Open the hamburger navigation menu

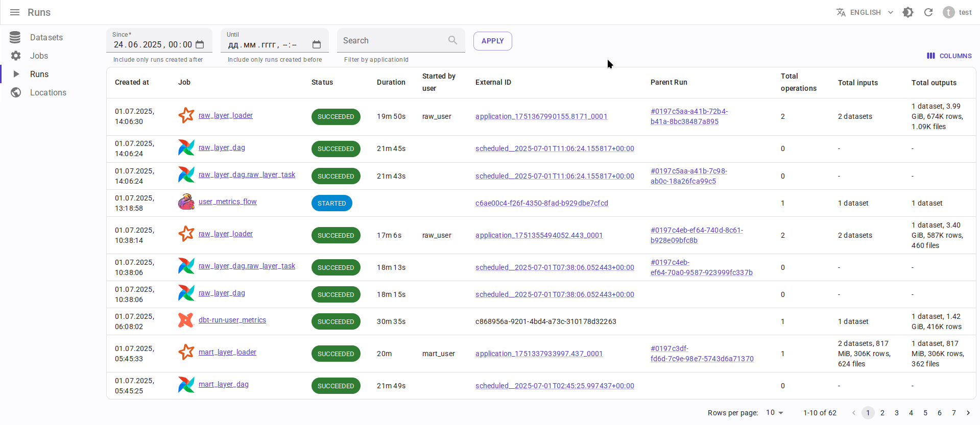15,12
